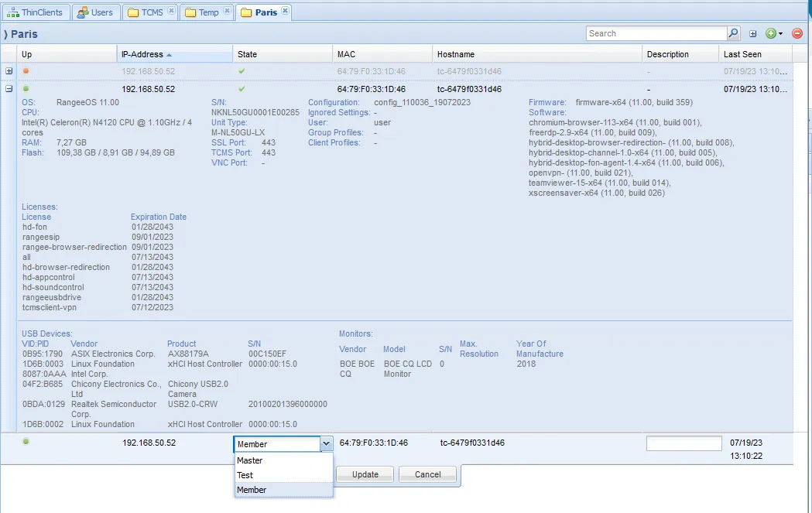Image resolution: width=812 pixels, height=513 pixels.
Task: Close the TCMS tab
Action: (171, 11)
